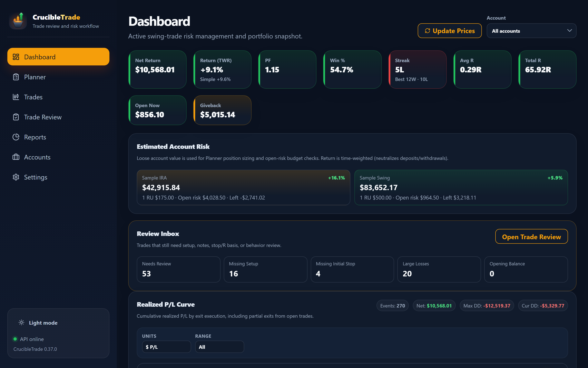Image resolution: width=588 pixels, height=368 pixels.
Task: Select the Sample IRA account card
Action: 243,187
